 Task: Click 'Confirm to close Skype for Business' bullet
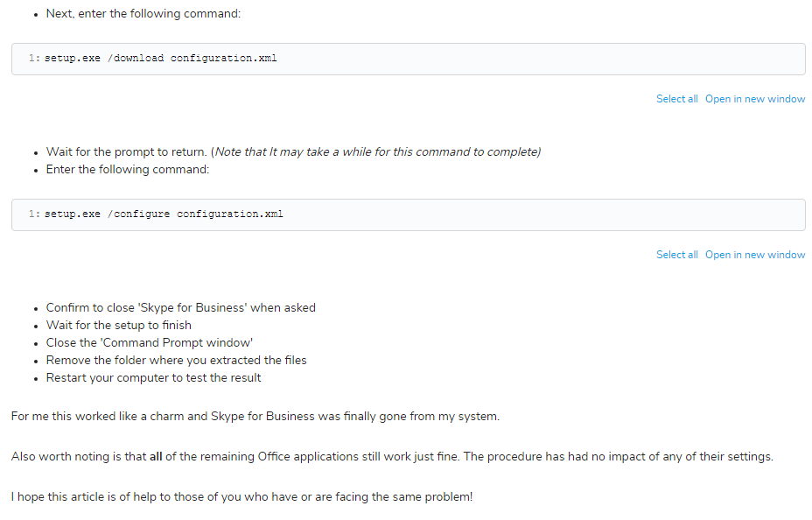(181, 307)
